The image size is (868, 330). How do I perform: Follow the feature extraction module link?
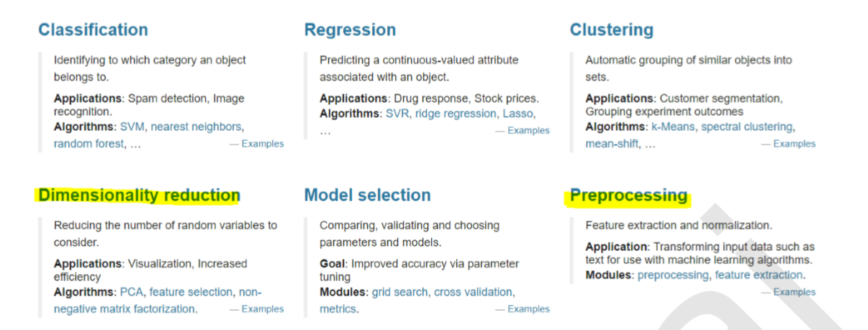coord(759,275)
